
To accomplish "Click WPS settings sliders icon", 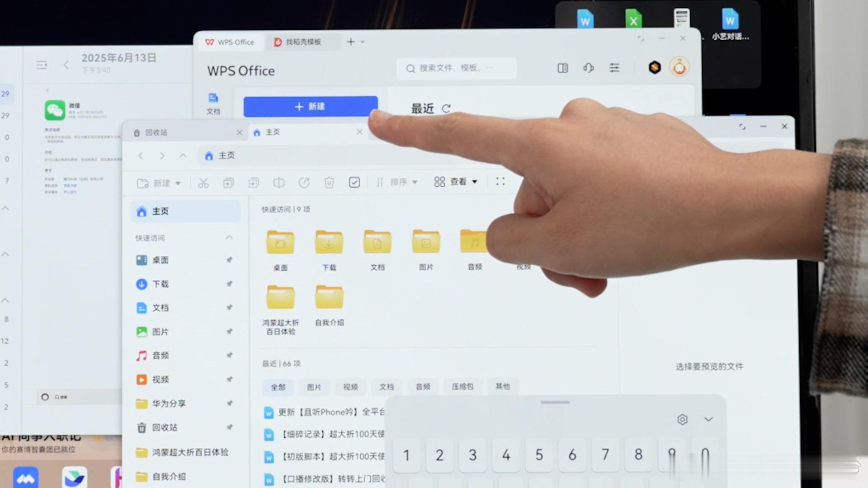I will coord(614,68).
